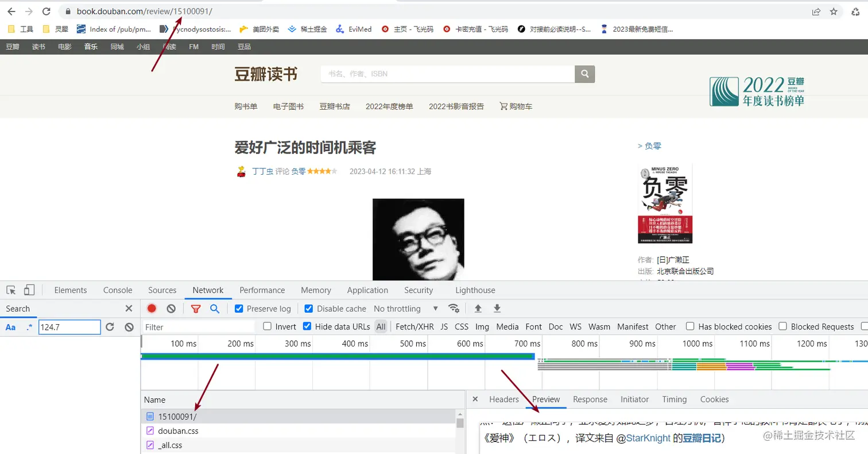Toggle regular expression search option
The width and height of the screenshot is (868, 454).
(29, 327)
